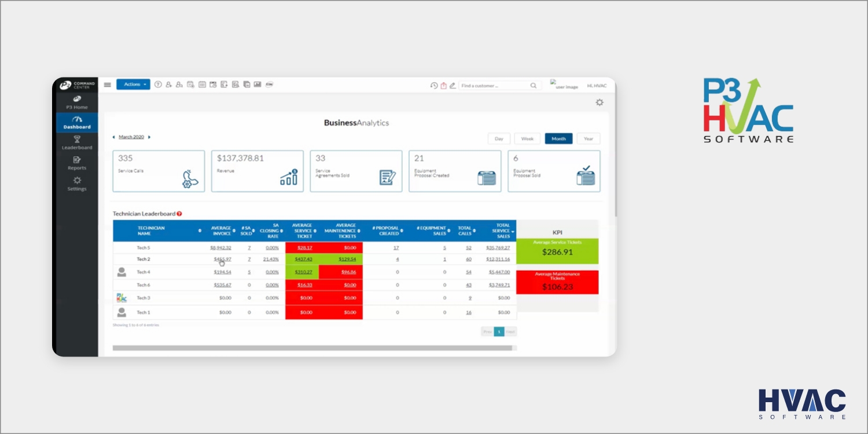Open the Service Calls card
Image resolution: width=868 pixels, height=434 pixels.
[159, 171]
